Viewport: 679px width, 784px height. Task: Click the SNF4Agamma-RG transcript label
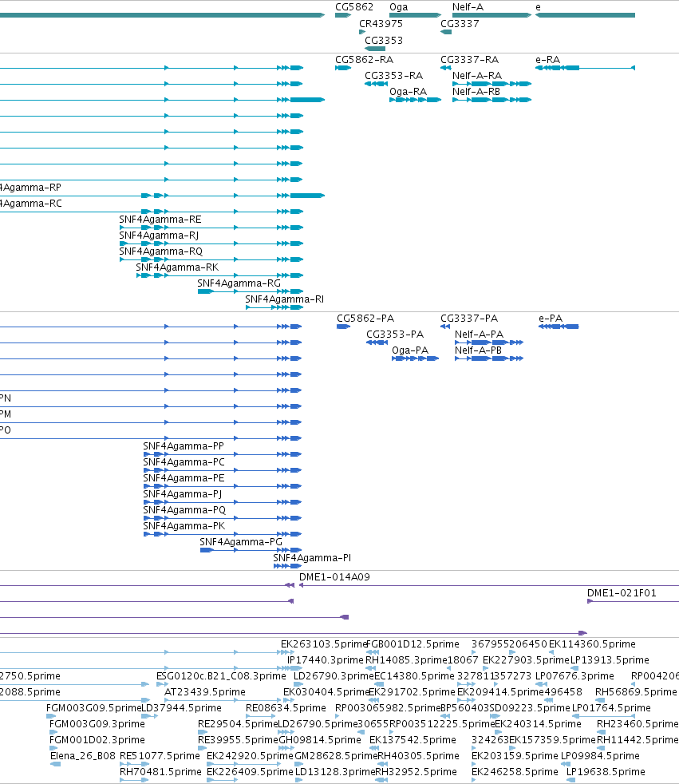[239, 283]
